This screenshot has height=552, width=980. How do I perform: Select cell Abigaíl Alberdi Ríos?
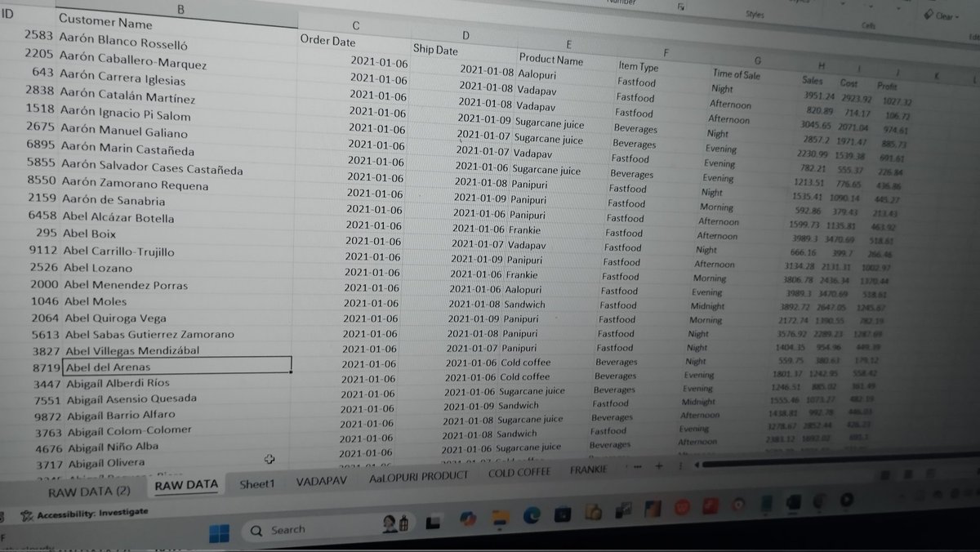118,383
